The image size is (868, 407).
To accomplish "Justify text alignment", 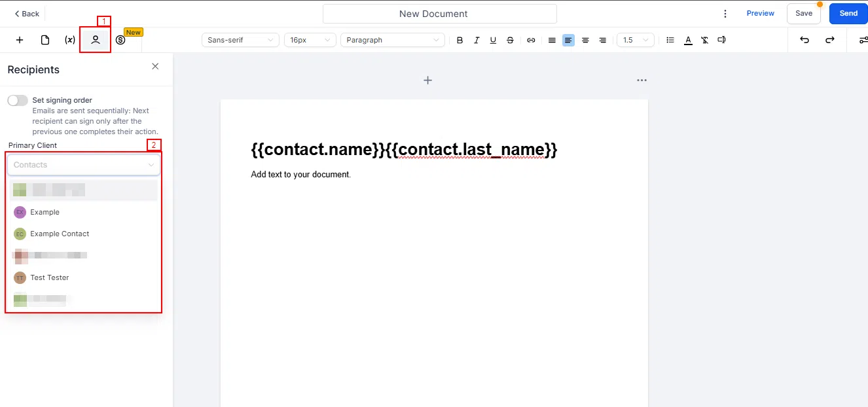I will tap(552, 40).
